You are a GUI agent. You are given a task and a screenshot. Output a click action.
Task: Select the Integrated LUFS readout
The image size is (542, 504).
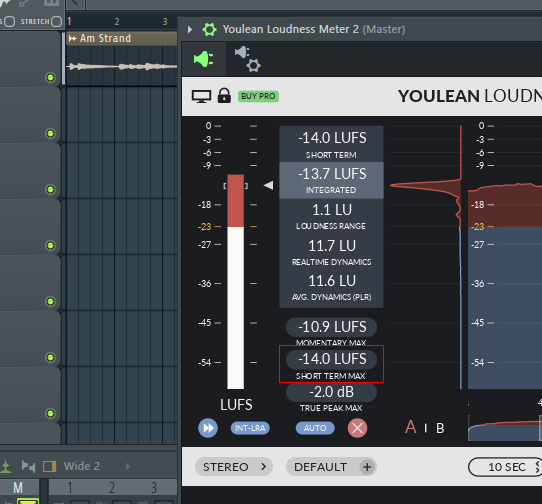[331, 180]
